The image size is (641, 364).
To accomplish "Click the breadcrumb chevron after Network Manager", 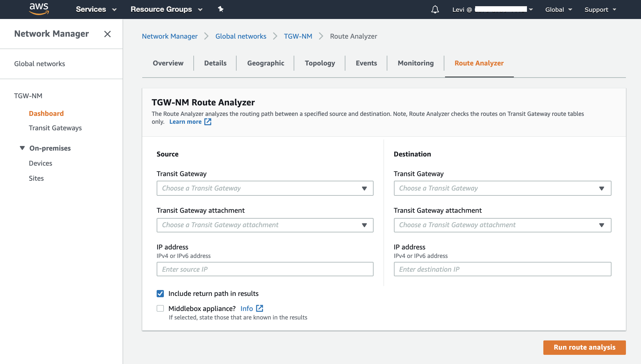I will pyautogui.click(x=206, y=36).
